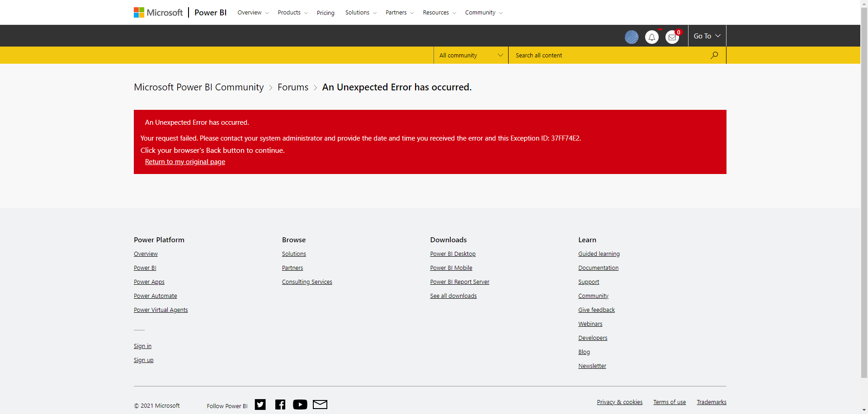Open the Power BI footer link
Image resolution: width=868 pixels, height=414 pixels.
pos(145,268)
